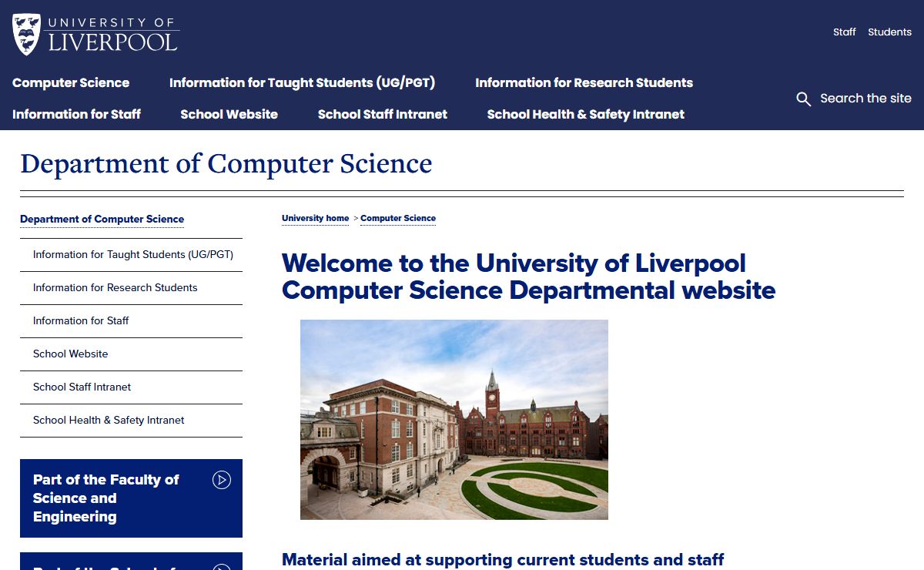
Task: Click Part of the Faculty of Science and Engineering box
Action: point(131,498)
